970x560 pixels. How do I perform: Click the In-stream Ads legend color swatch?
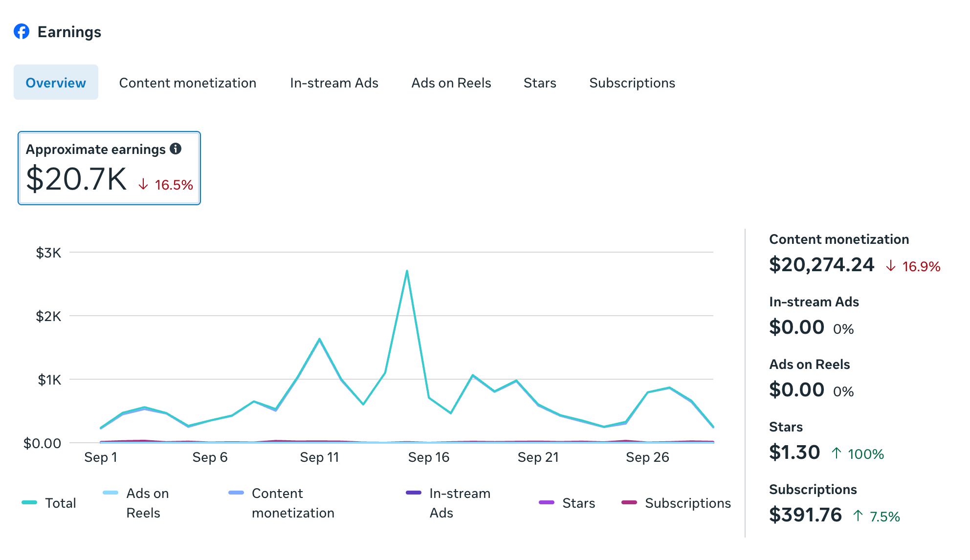(414, 493)
